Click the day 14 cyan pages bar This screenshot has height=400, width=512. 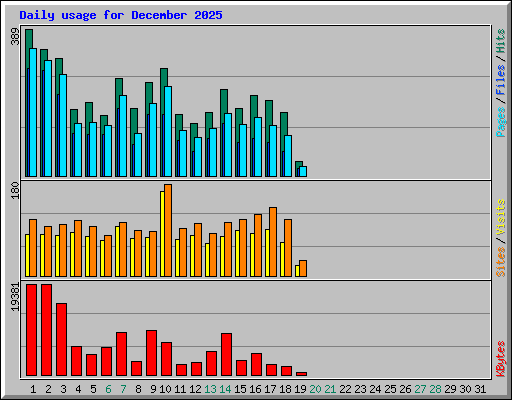(x=228, y=145)
